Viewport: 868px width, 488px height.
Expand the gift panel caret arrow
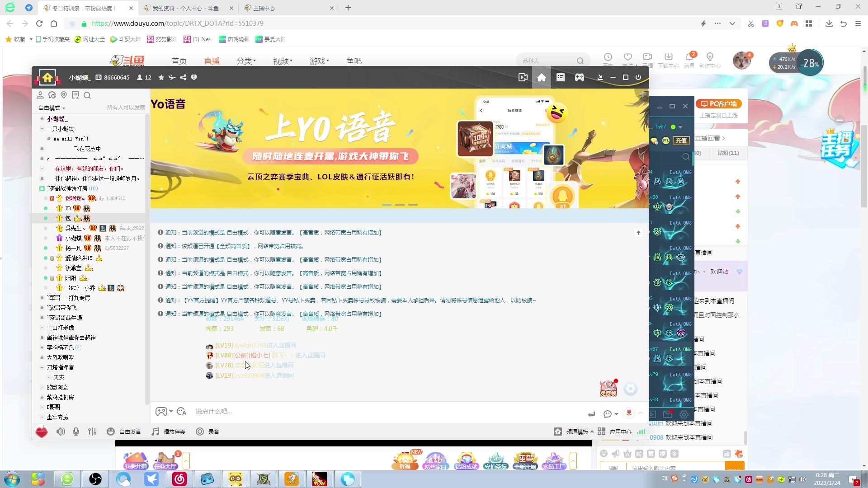641,413
